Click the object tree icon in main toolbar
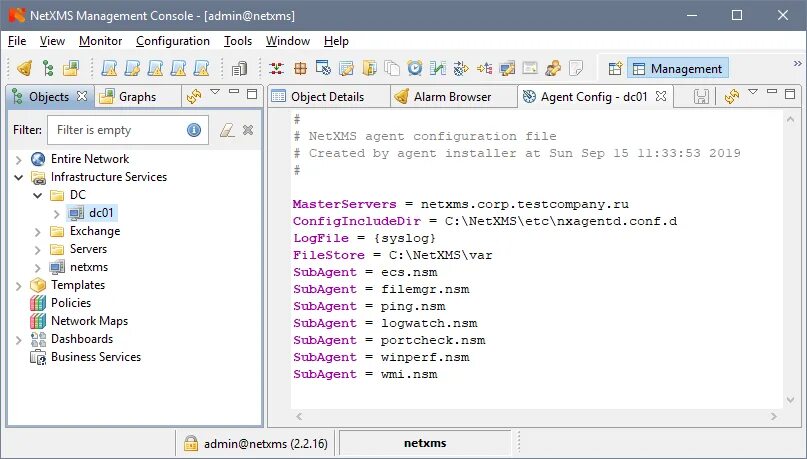807x459 pixels. coord(48,68)
